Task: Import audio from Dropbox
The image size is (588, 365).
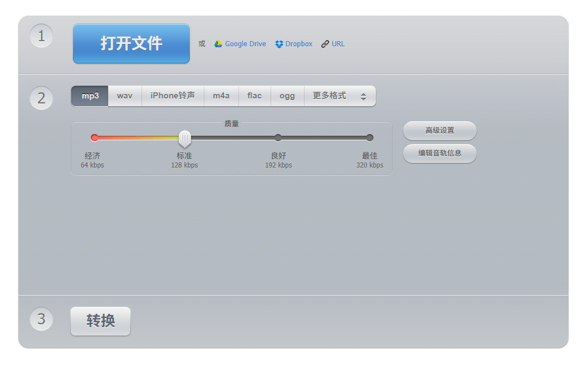Action: [293, 43]
